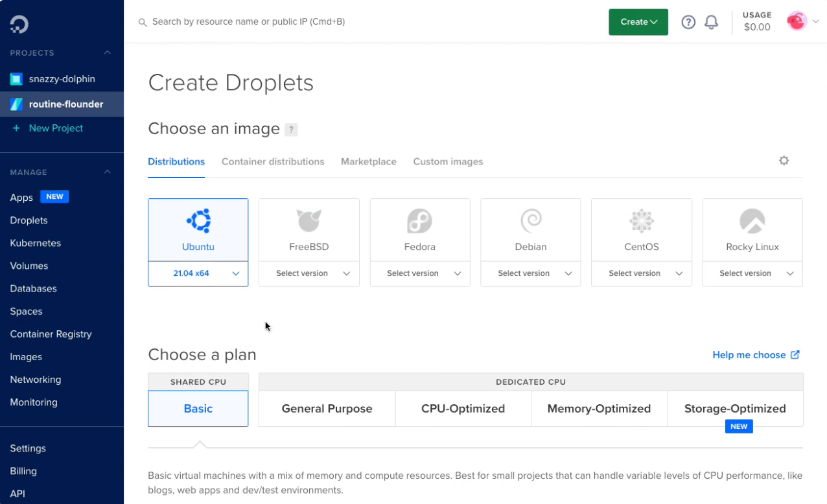Open API in the sidebar
Image resolution: width=827 pixels, height=504 pixels.
(x=17, y=494)
